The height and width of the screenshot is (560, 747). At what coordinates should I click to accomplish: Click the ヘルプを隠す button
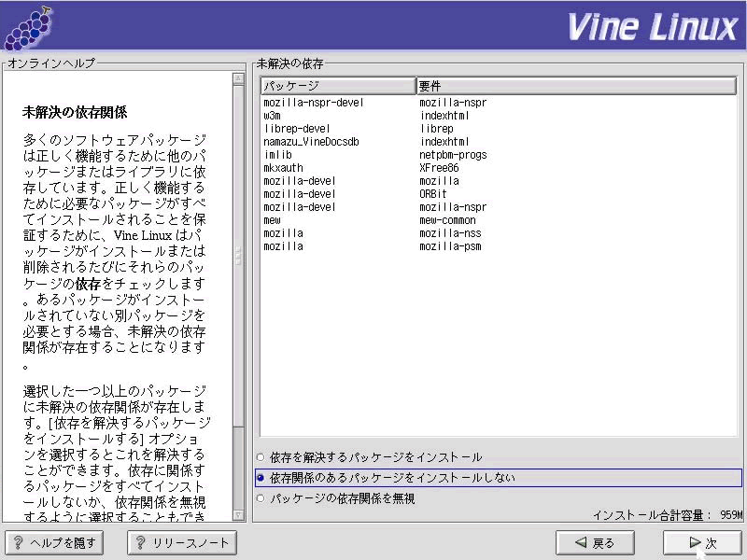(54, 543)
